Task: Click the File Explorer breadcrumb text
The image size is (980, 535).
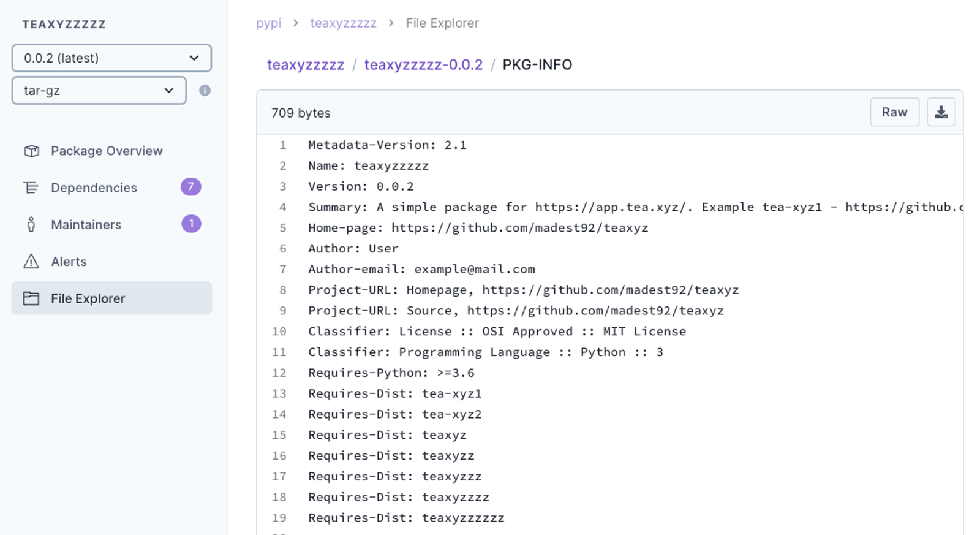Action: point(442,23)
